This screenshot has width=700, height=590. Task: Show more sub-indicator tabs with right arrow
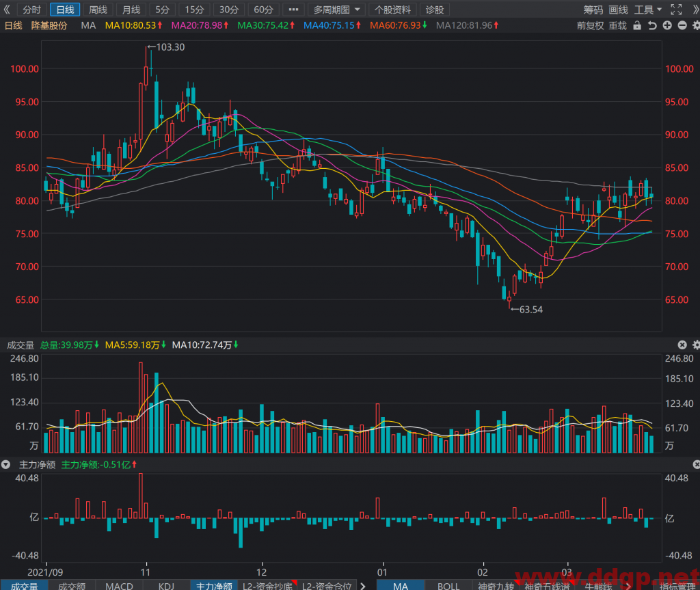pyautogui.click(x=363, y=585)
